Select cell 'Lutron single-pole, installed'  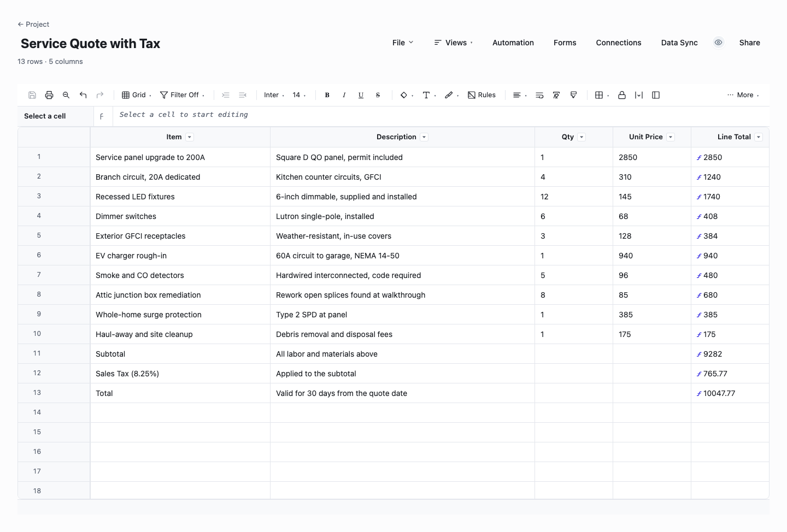[402, 216]
